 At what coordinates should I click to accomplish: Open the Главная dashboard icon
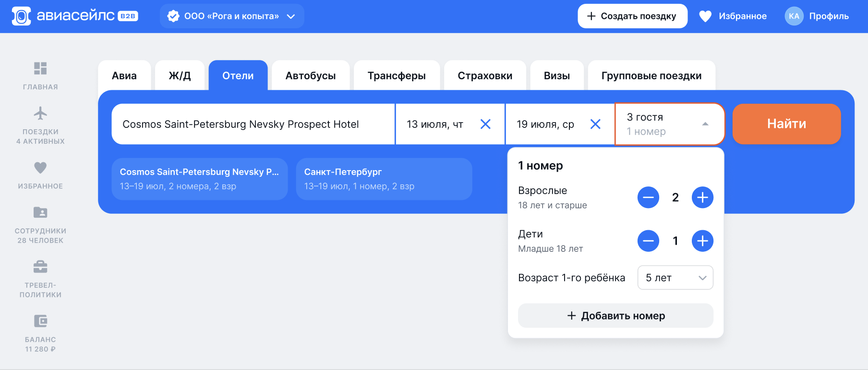pos(40,69)
